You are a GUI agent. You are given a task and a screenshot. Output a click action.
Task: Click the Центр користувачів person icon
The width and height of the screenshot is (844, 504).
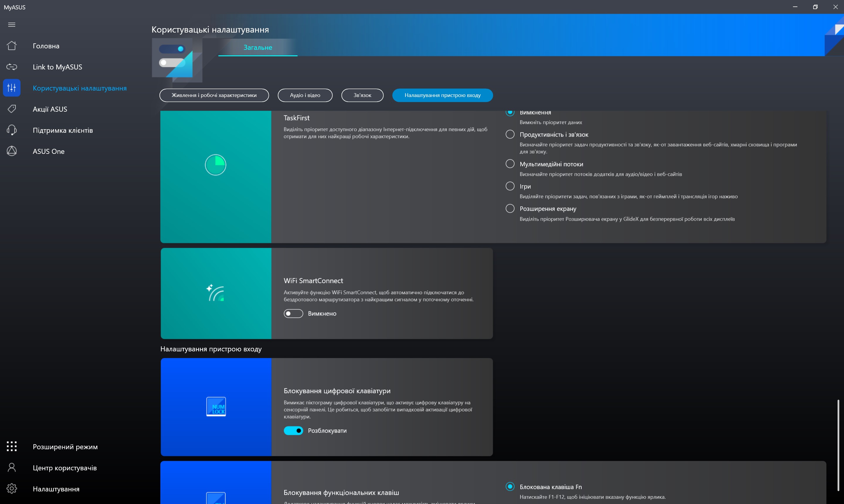tap(11, 468)
